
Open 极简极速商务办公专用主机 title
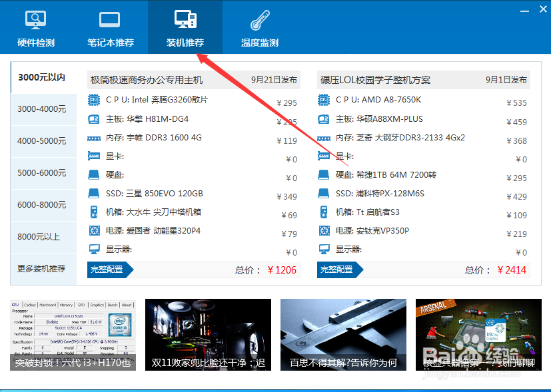[147, 80]
